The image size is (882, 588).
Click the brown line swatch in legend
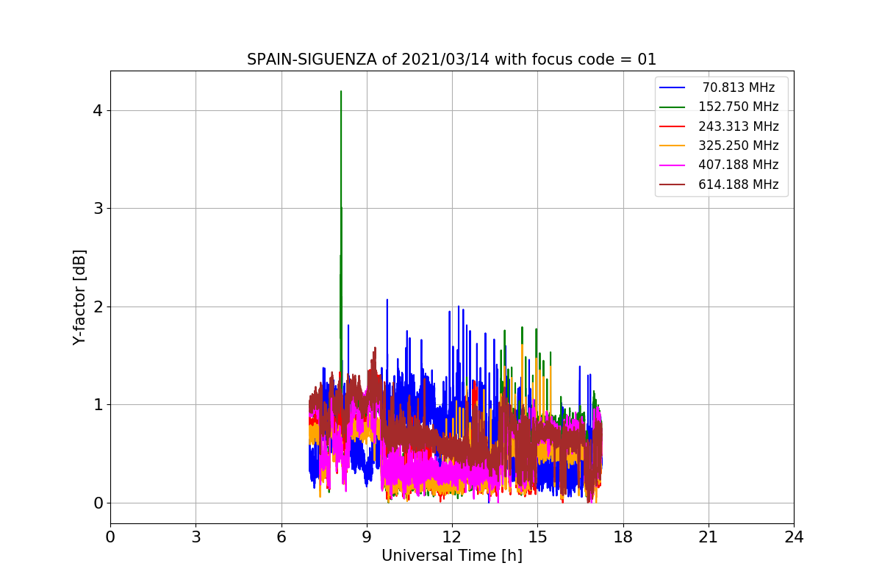(x=673, y=184)
